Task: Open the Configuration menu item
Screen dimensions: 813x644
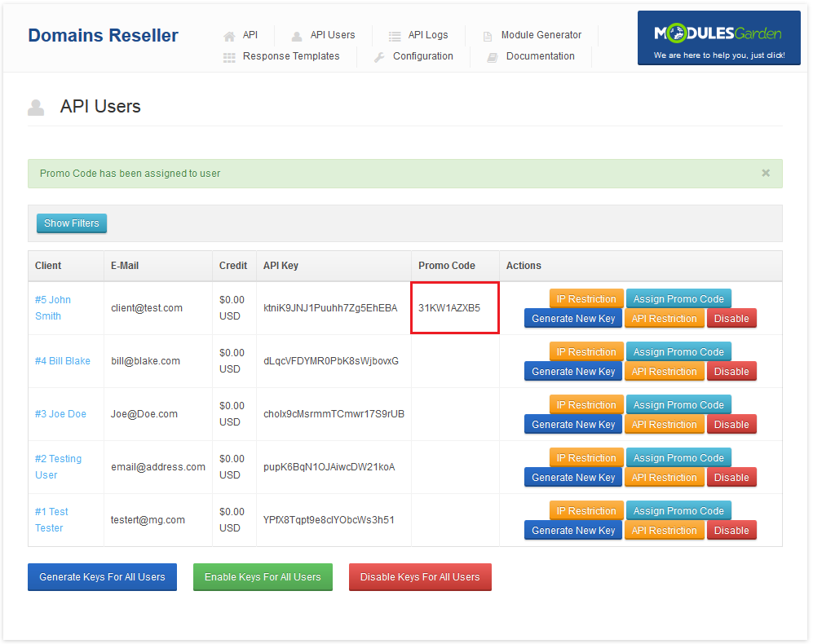Action: pos(422,56)
